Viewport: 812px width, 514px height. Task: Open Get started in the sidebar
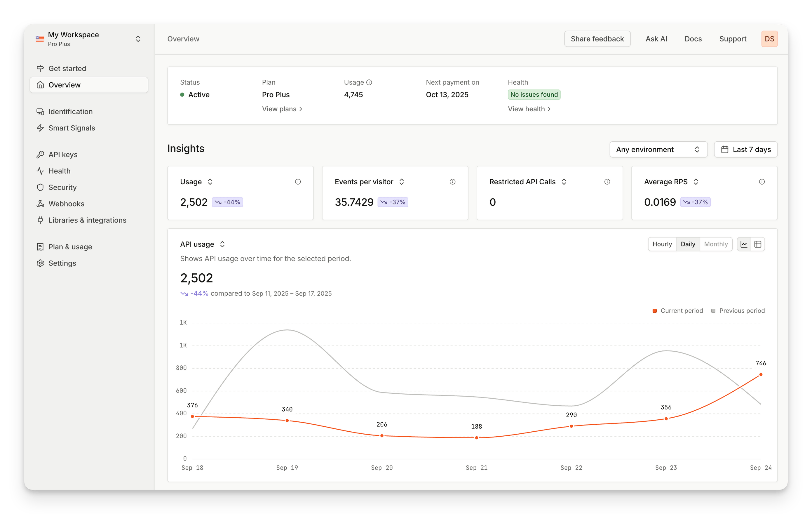click(89, 69)
